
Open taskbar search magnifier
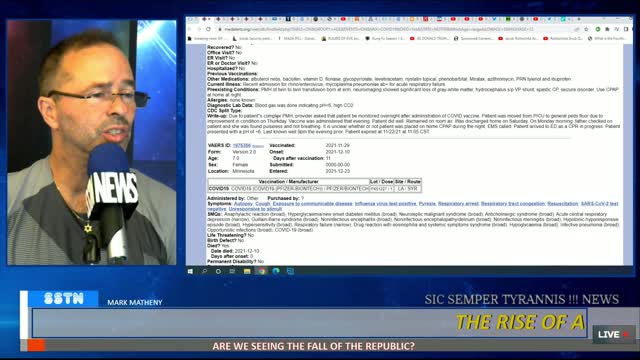point(204,271)
